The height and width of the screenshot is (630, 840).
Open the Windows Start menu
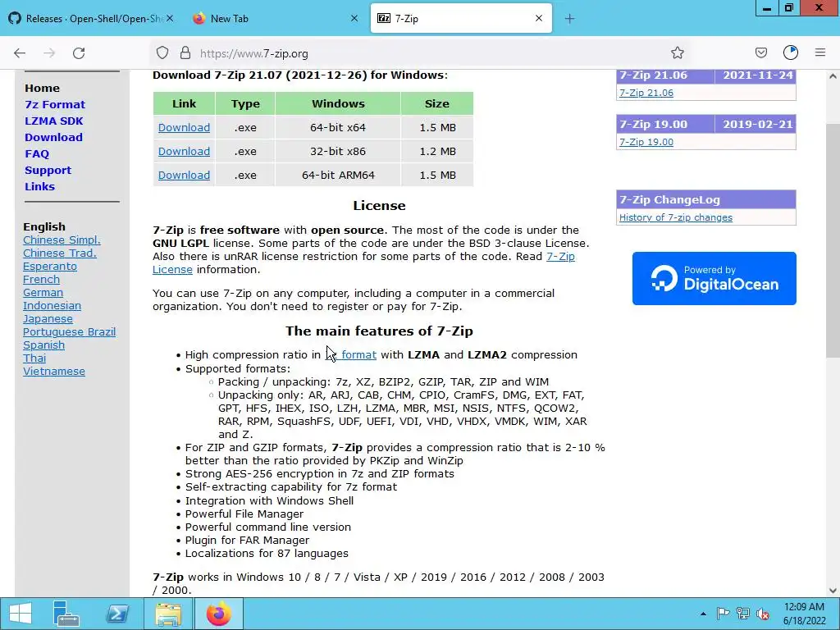click(x=21, y=614)
